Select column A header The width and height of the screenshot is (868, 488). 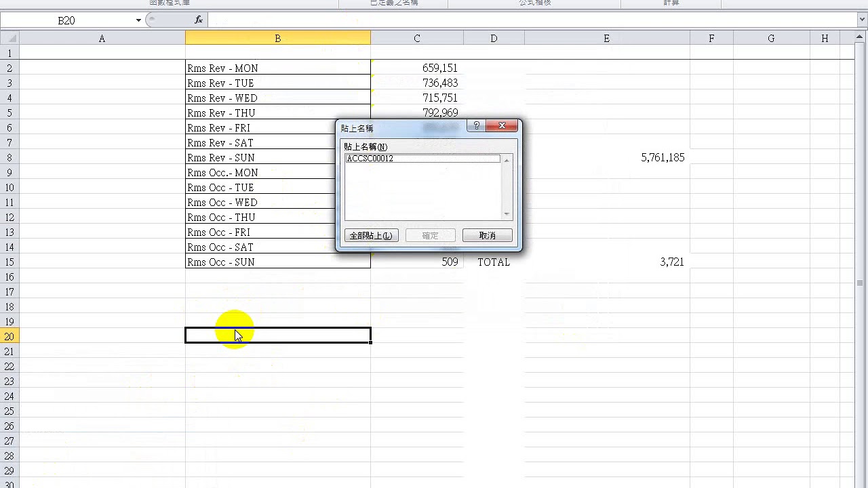[102, 39]
